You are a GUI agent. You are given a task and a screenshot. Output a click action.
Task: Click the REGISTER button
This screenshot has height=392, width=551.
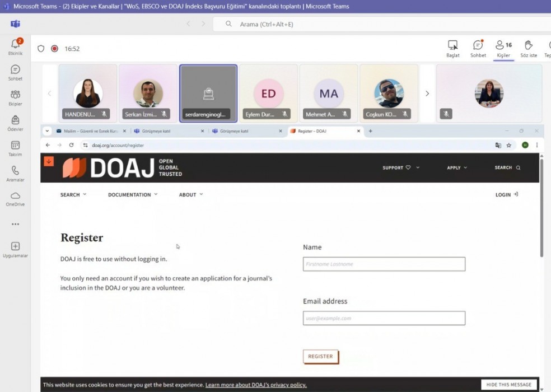click(x=320, y=357)
